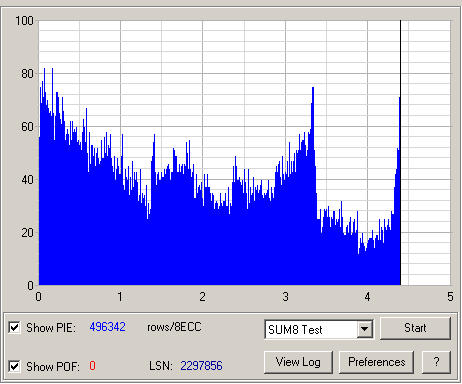Viewport: 462px width, 384px height.
Task: Click the Show PIE label text
Action: coord(51,328)
